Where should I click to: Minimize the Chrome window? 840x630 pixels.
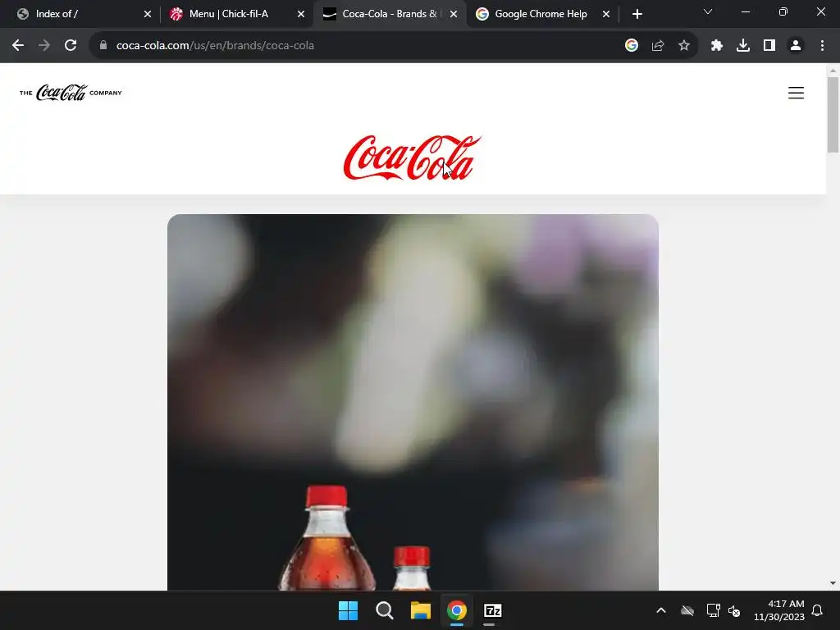[x=745, y=11]
